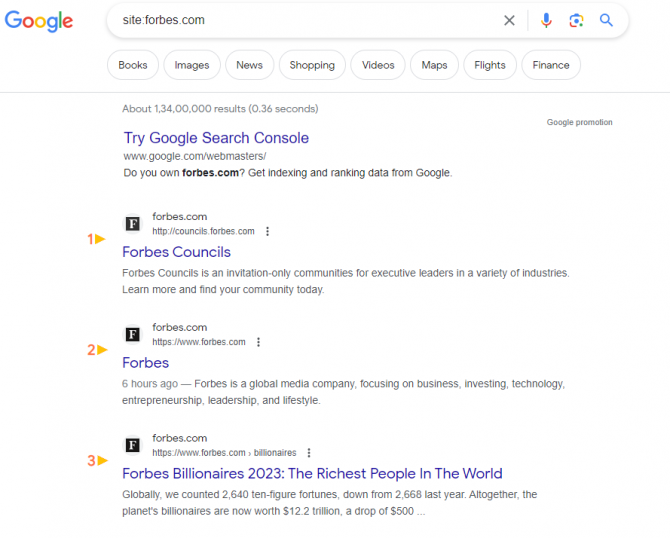Select the Maps filter
Viewport: 670px width, 538px height.
pos(434,65)
